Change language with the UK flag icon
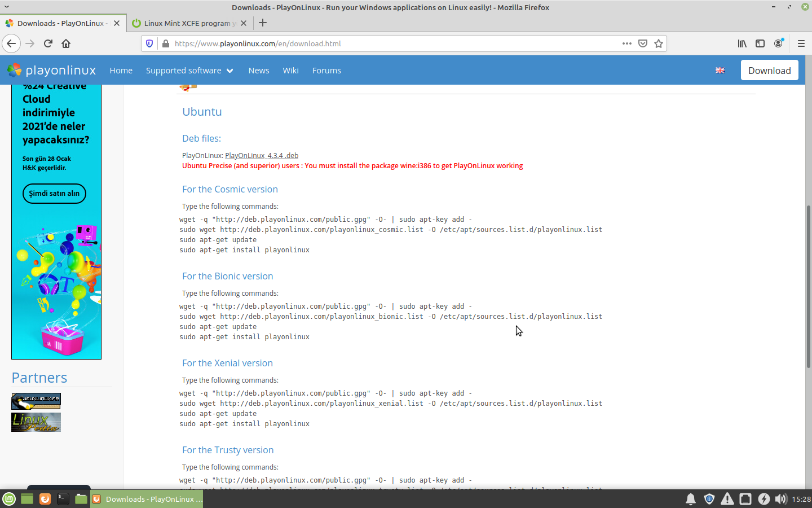 click(x=720, y=71)
